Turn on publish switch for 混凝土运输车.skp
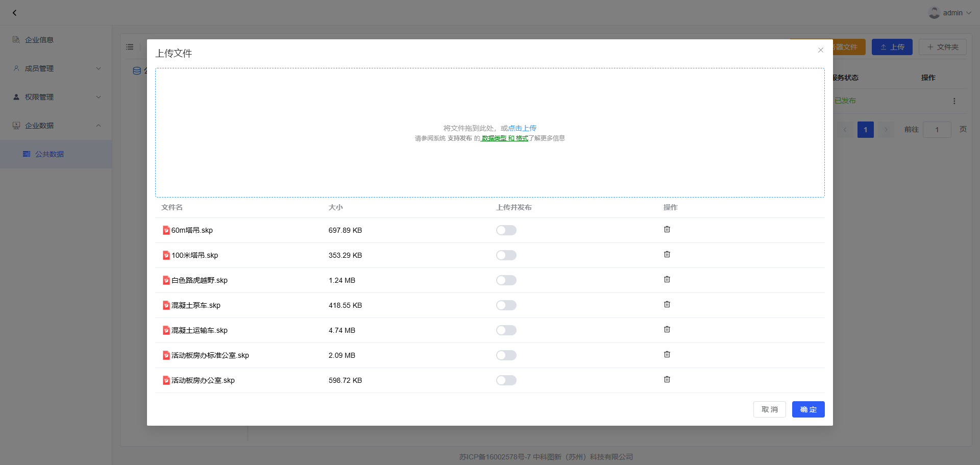 (506, 330)
